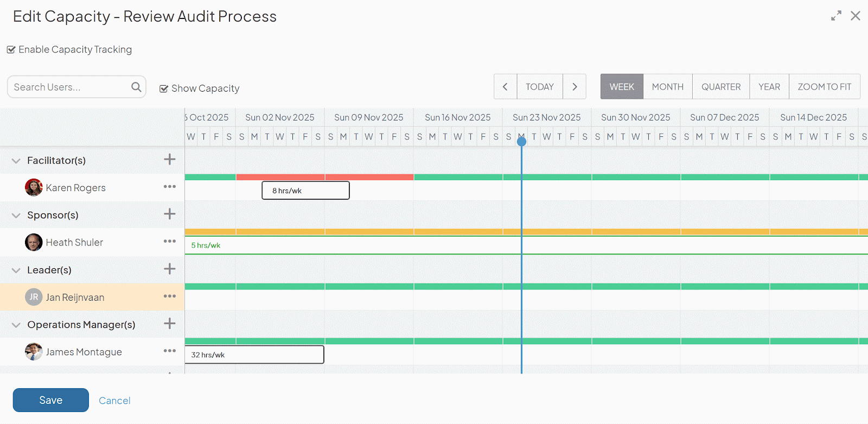Disable the Enable Capacity Tracking checkbox
Image resolution: width=868 pixels, height=424 pixels.
[11, 50]
